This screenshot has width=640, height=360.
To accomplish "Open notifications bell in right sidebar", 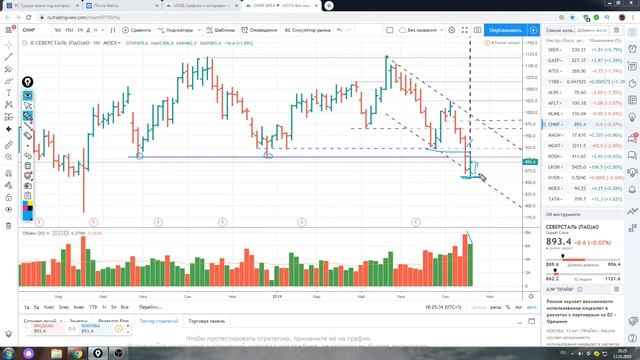I will 632,189.
